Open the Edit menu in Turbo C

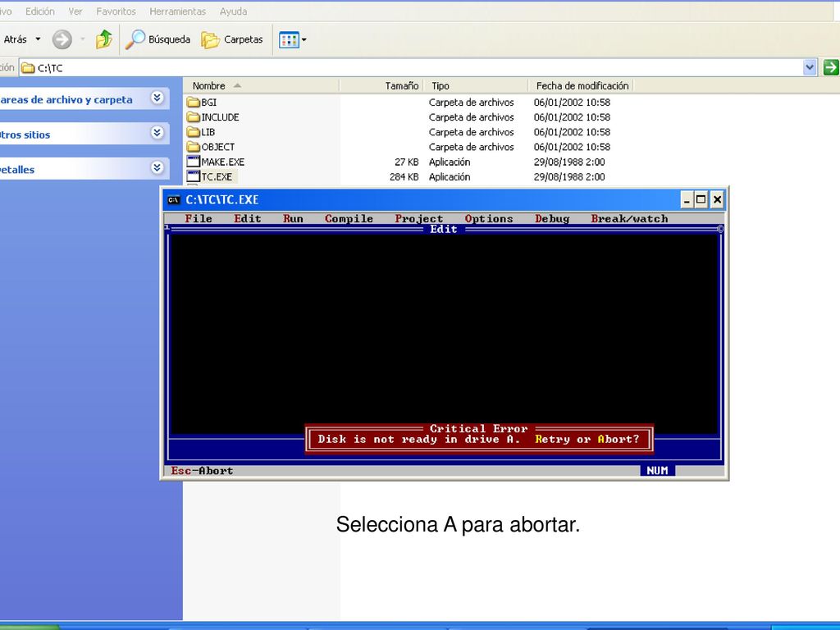(x=248, y=218)
